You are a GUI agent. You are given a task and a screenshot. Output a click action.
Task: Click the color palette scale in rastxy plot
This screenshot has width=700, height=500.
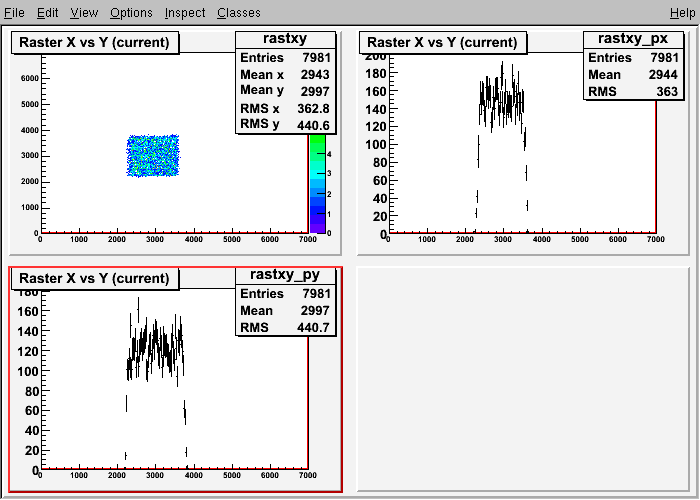(x=317, y=183)
